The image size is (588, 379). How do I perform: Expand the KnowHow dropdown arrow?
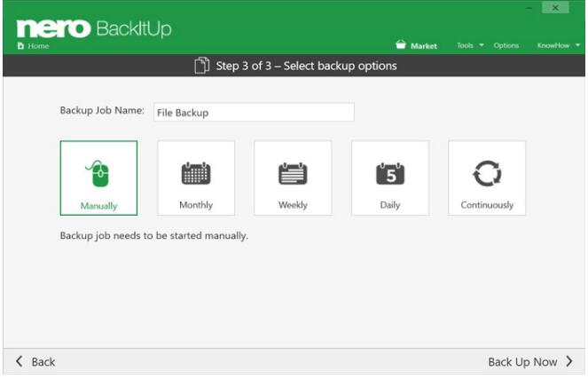[578, 45]
